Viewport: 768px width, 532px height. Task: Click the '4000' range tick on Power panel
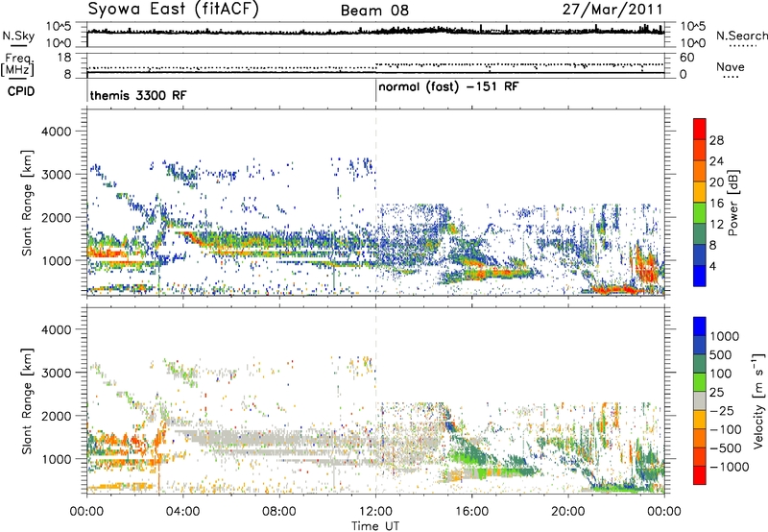click(56, 132)
